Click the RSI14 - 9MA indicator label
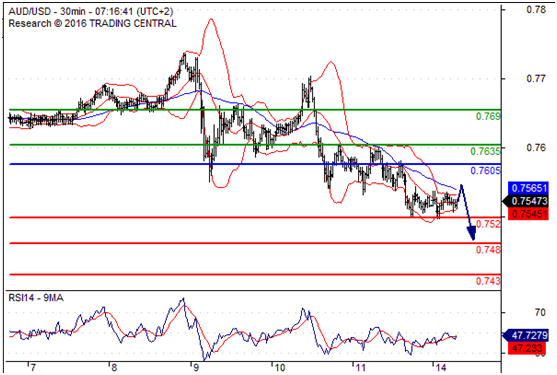The height and width of the screenshot is (375, 557). coord(36,298)
